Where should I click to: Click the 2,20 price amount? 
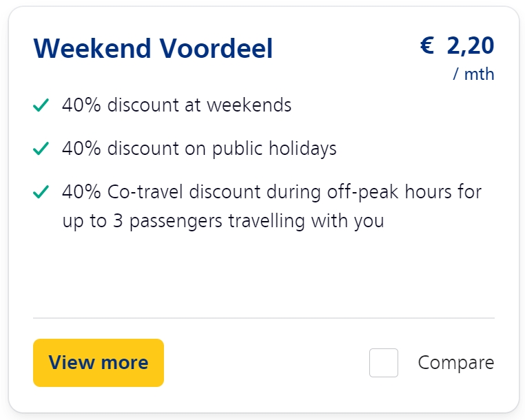click(x=470, y=46)
